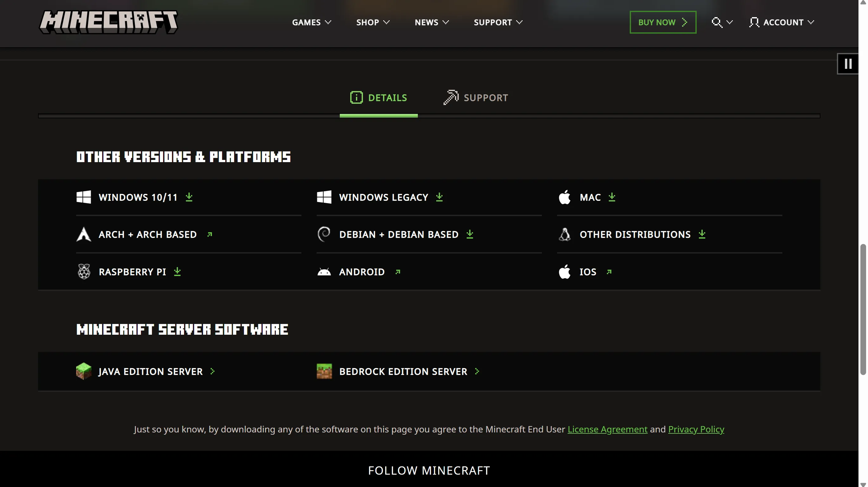Click the Arch Linux logo icon
This screenshot has width=868, height=487.
[x=83, y=234]
